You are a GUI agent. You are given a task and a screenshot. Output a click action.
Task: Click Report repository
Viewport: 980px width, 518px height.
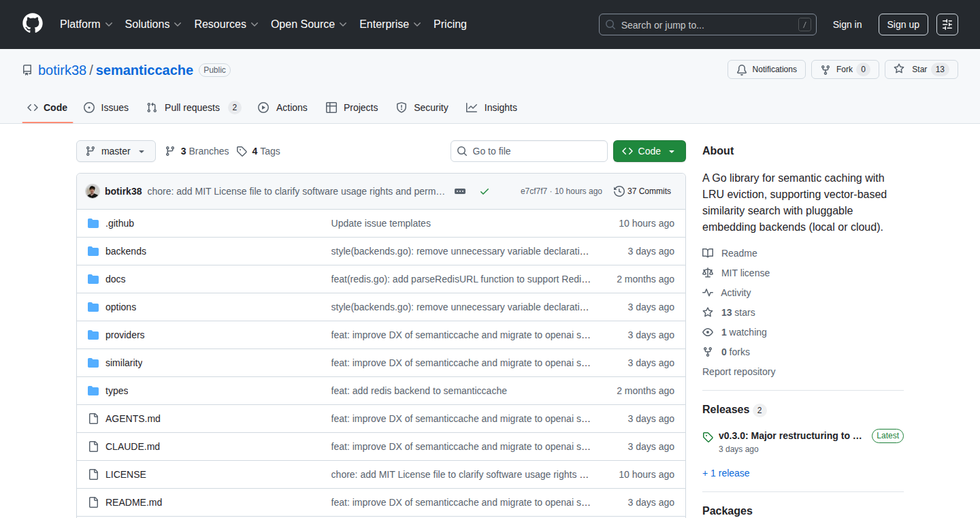coord(738,372)
